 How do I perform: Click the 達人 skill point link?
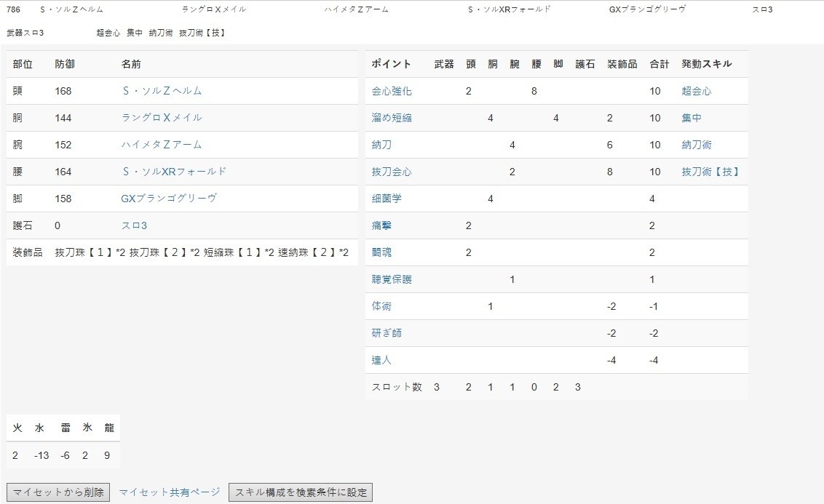[381, 359]
